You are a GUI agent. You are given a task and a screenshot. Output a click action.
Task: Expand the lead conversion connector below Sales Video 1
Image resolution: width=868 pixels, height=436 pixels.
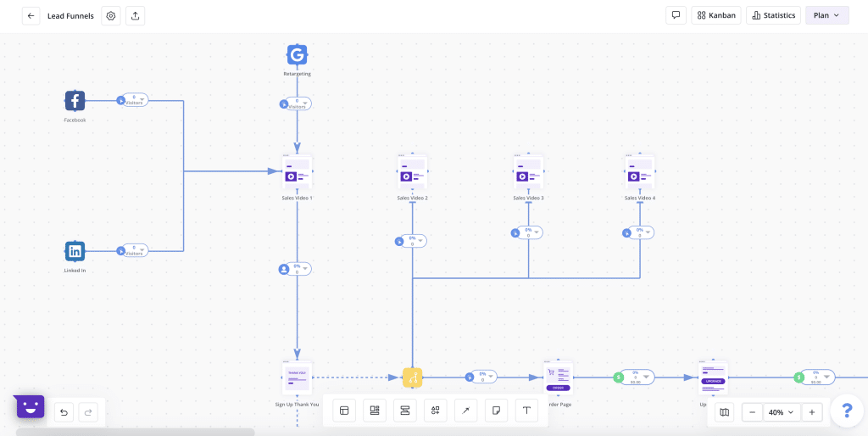point(305,269)
